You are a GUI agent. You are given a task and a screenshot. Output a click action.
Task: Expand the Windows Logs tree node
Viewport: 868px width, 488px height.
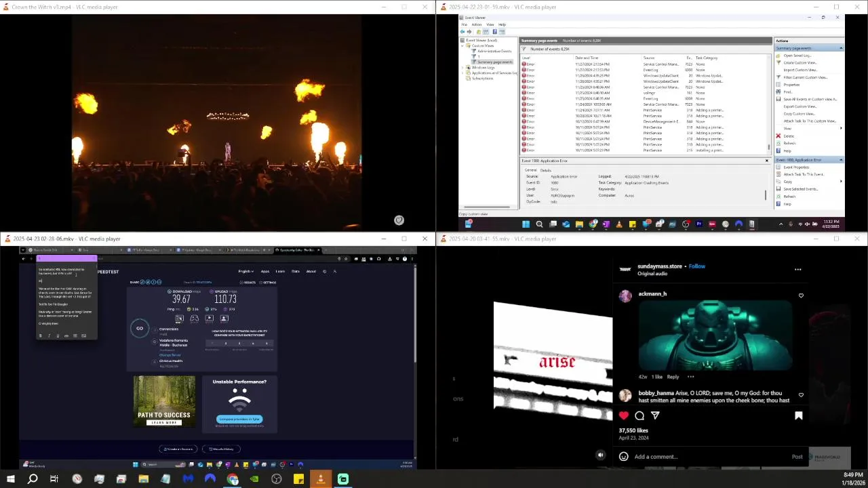click(464, 67)
